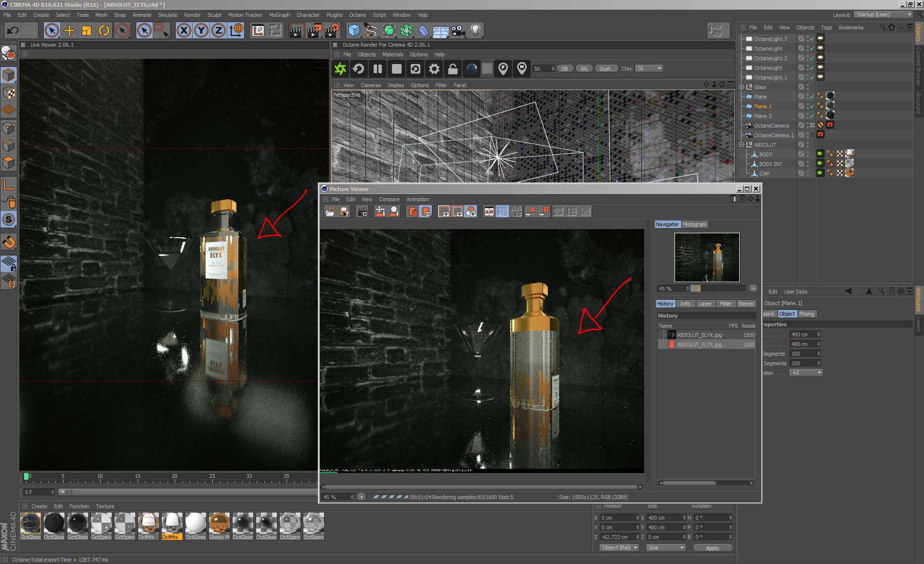
Task: Open the Phong tab in Attributes
Action: (x=807, y=314)
